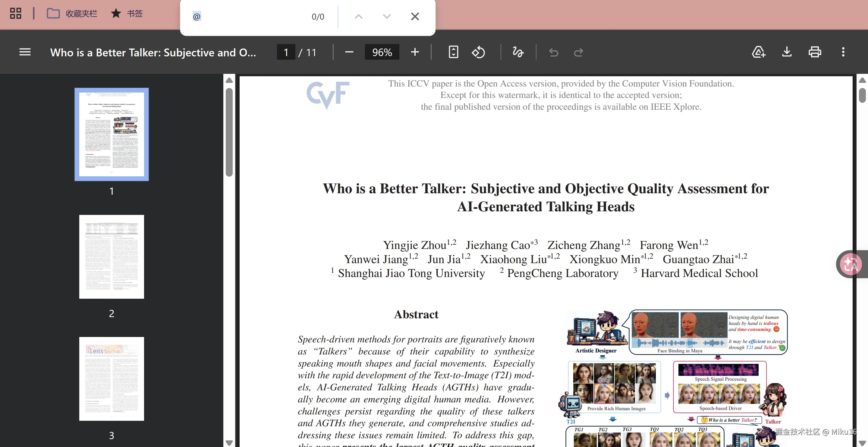This screenshot has width=868, height=447.
Task: Download the PDF file
Action: pos(787,52)
